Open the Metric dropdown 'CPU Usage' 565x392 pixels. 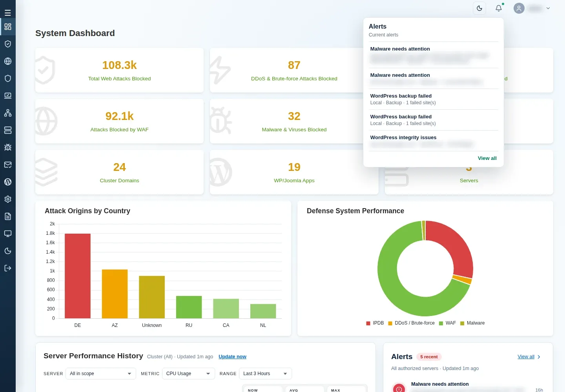coord(188,374)
